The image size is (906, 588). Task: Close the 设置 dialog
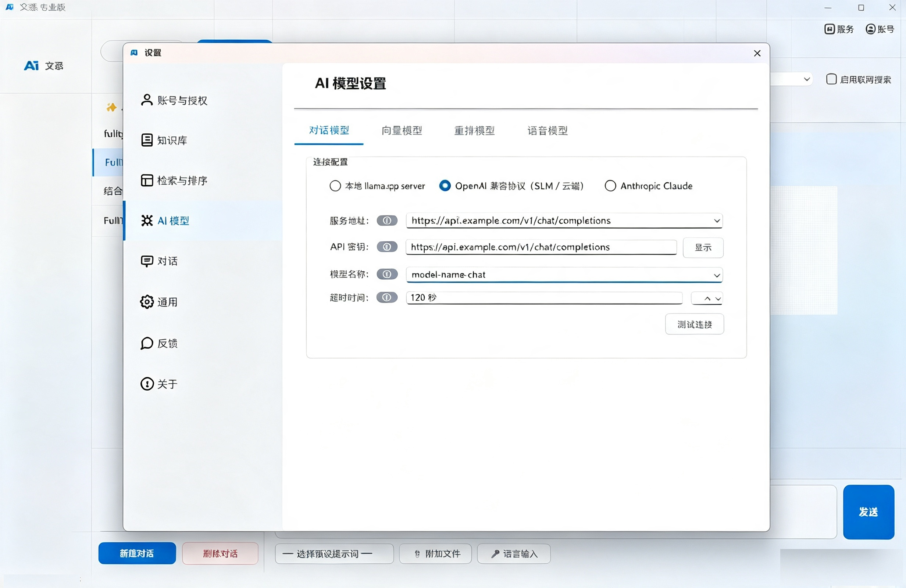pos(757,53)
